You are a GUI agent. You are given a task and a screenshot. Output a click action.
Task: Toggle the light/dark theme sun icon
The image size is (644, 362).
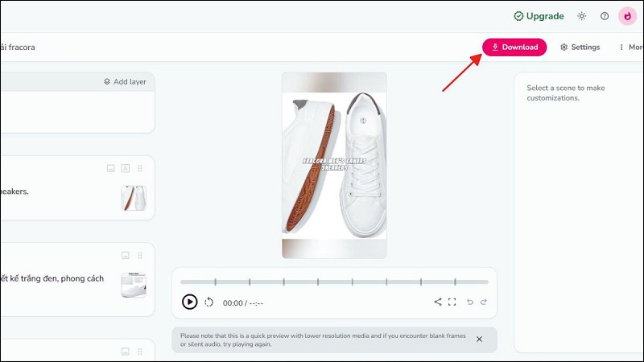tap(581, 16)
